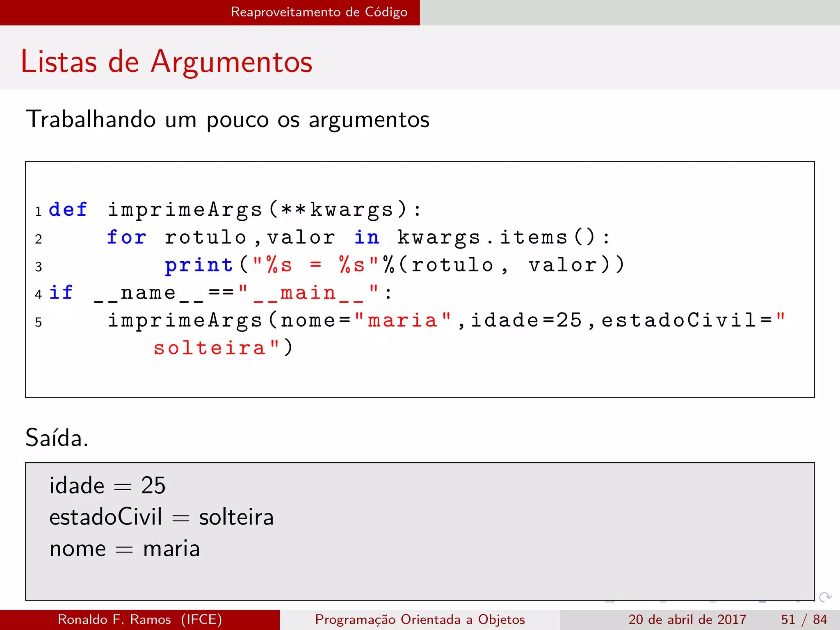Viewport: 840px width, 630px height.
Task: Click 'estadoCivil=' on code line 5
Action: (687, 320)
